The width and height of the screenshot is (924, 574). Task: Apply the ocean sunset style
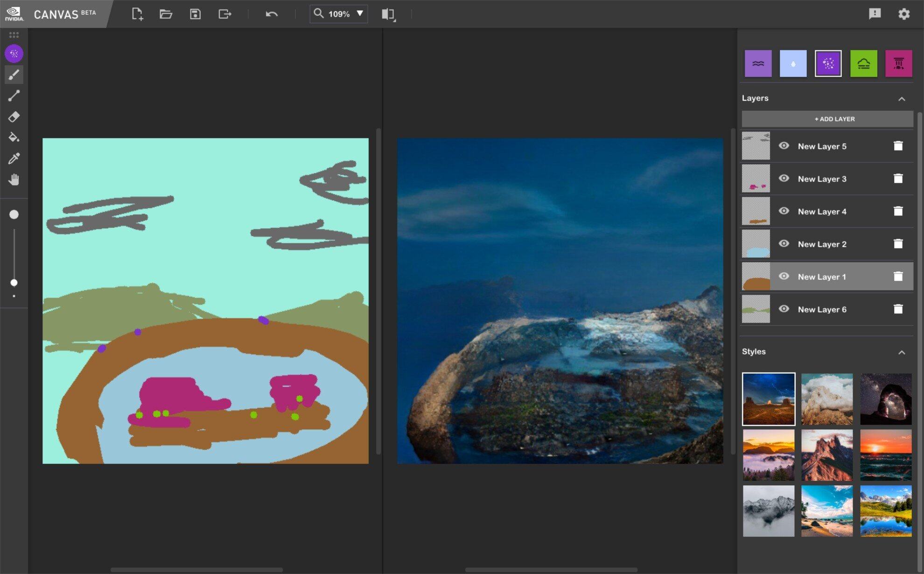tap(886, 455)
